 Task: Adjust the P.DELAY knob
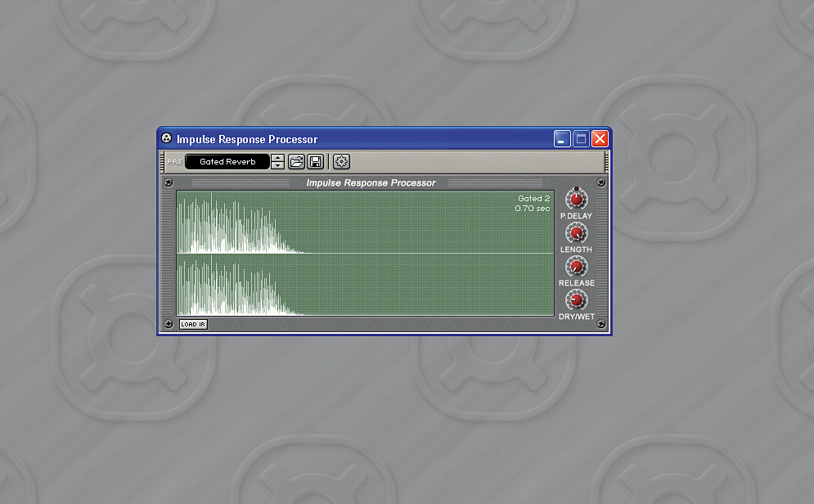[576, 199]
